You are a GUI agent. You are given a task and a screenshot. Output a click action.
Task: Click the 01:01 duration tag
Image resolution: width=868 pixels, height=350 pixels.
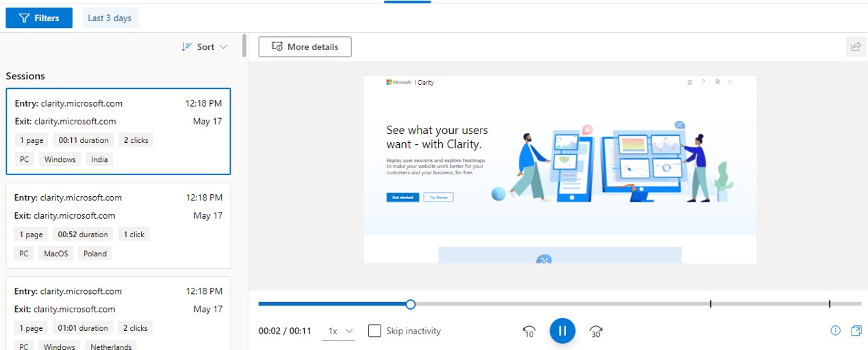(x=84, y=328)
